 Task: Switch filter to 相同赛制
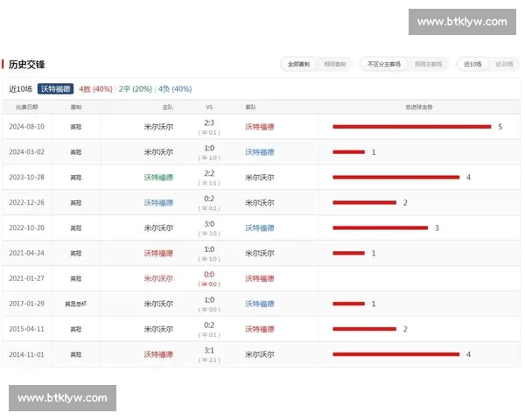tap(334, 64)
